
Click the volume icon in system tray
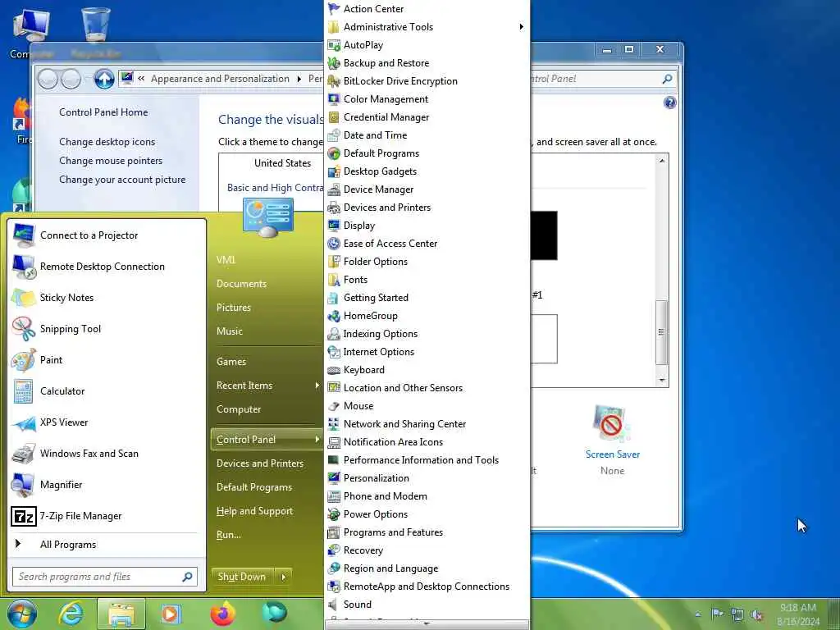click(757, 615)
